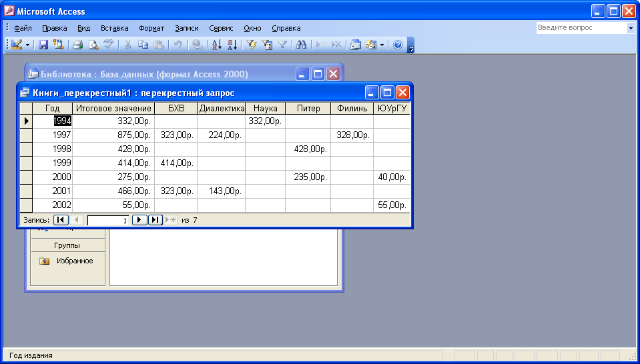
Task: Sort ascending with the A-Я icon
Action: (216, 45)
